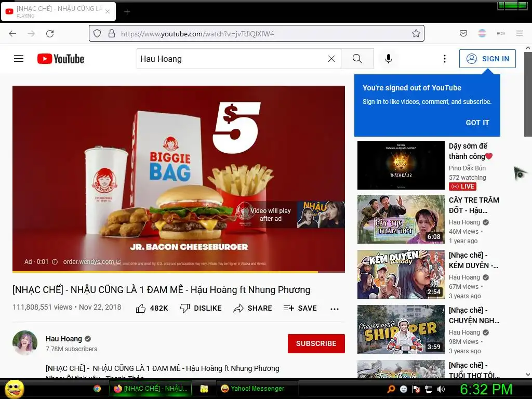Screen dimensions: 532x399
Task: Open the tracking protection shield icon
Action: [97, 34]
